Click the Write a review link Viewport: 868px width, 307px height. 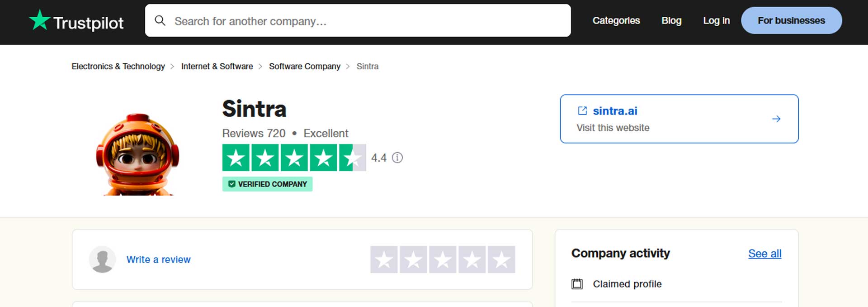tap(158, 259)
